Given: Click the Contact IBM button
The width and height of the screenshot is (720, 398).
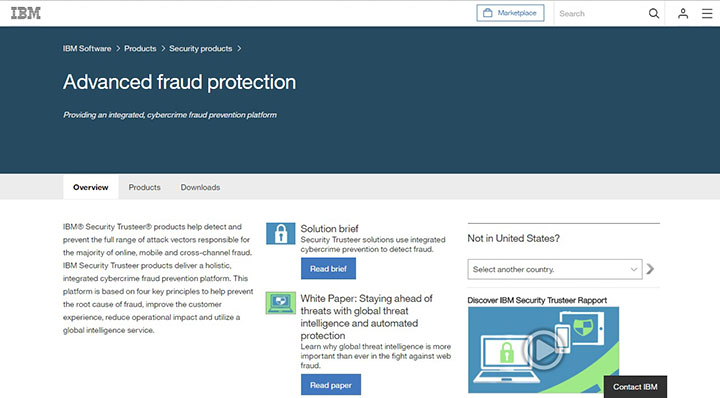Looking at the screenshot, I should pos(635,387).
